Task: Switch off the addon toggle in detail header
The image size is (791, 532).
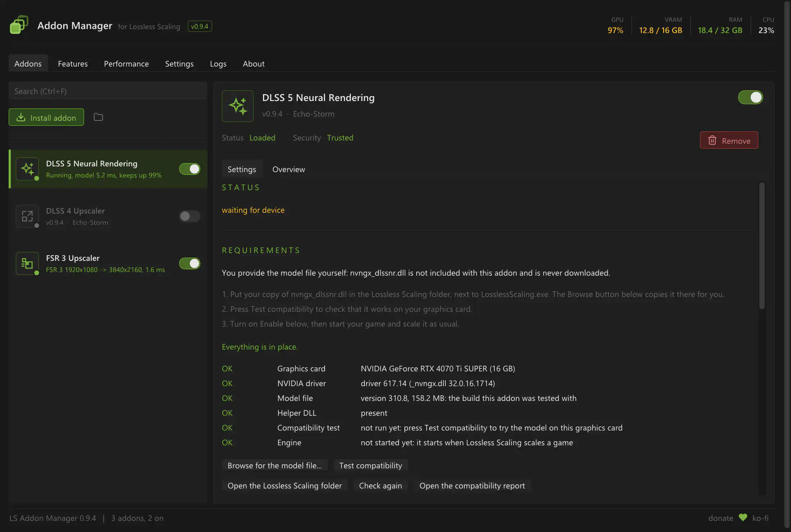Action: [x=750, y=97]
